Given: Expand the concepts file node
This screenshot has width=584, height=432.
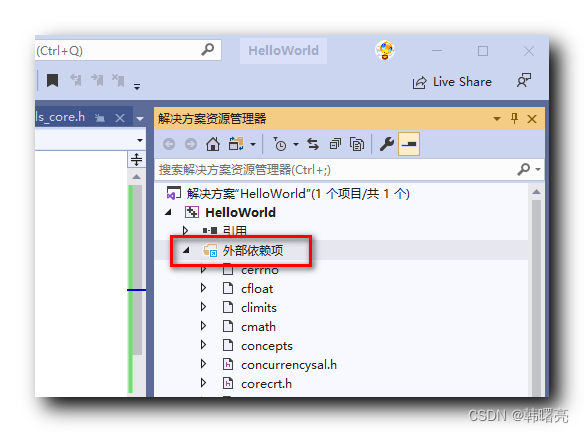Looking at the screenshot, I should click(203, 344).
